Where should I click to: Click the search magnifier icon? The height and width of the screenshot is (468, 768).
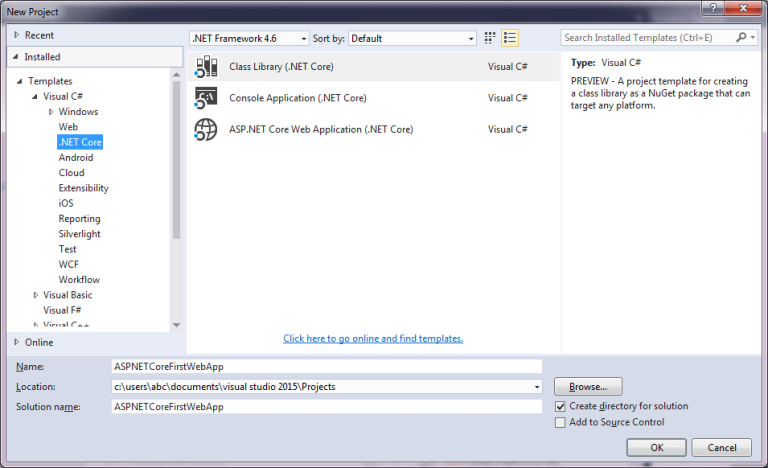pos(742,37)
